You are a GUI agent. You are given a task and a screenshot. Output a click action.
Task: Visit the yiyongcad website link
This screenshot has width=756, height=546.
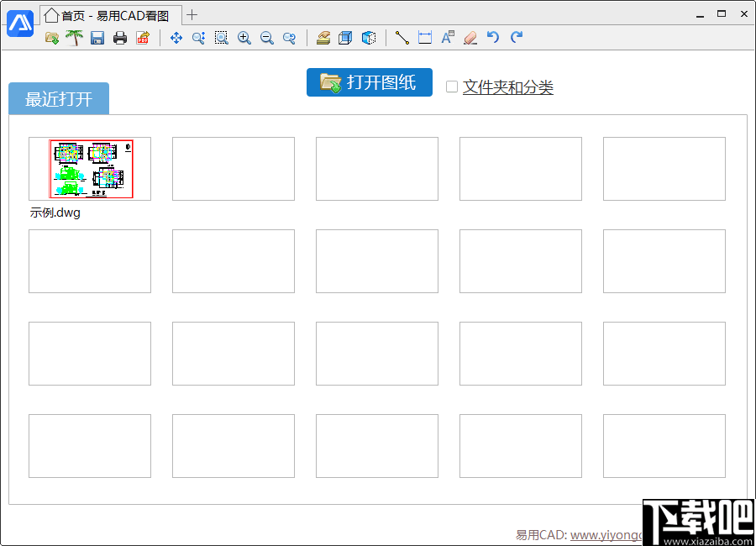point(606,534)
